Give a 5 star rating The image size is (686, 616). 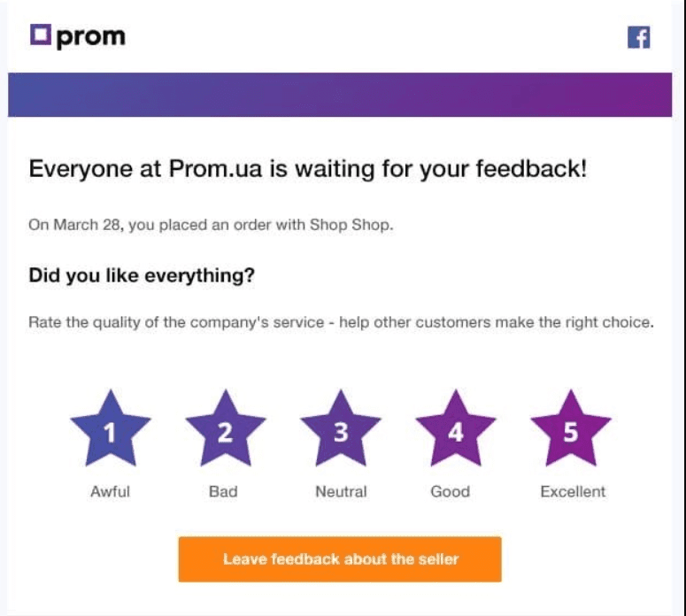(x=571, y=429)
